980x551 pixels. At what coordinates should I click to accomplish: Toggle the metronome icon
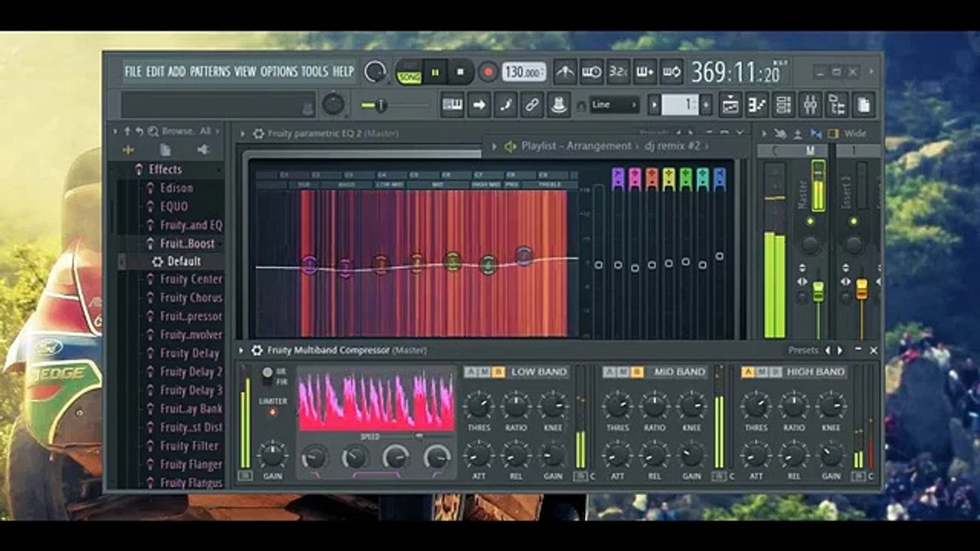[x=566, y=72]
